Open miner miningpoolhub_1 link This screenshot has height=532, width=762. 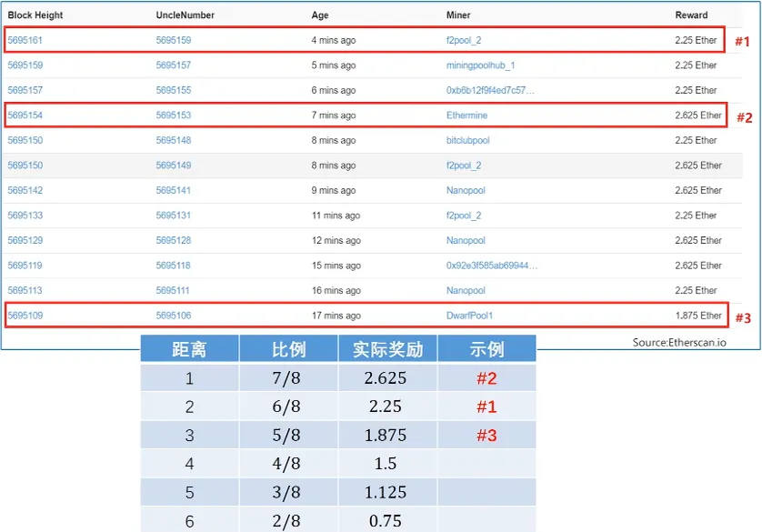tap(481, 65)
